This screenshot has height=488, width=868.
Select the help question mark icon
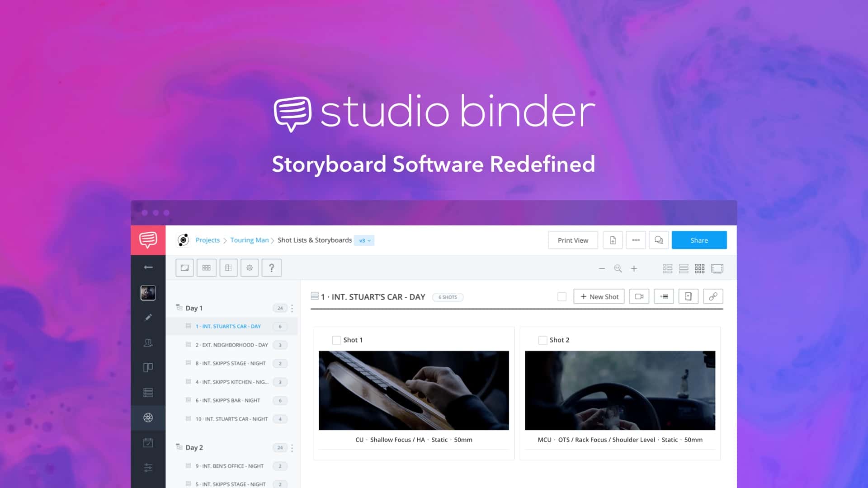[x=272, y=267]
